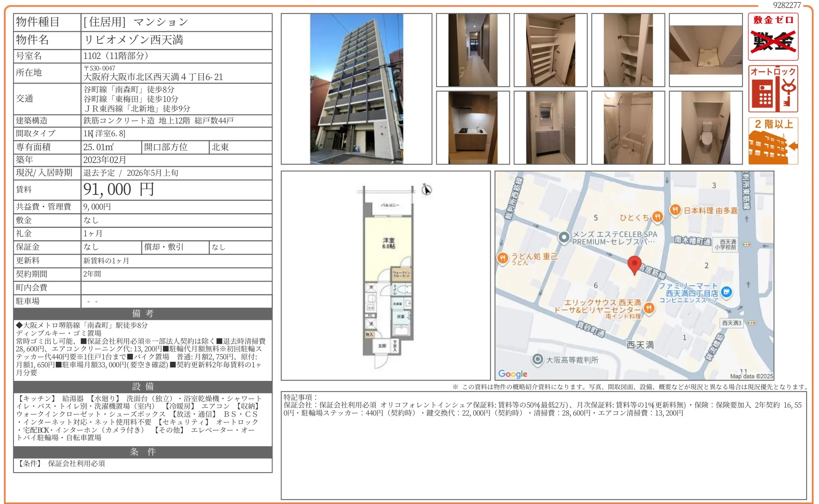Open the kitchen stove photo thumbnail

coord(472,127)
